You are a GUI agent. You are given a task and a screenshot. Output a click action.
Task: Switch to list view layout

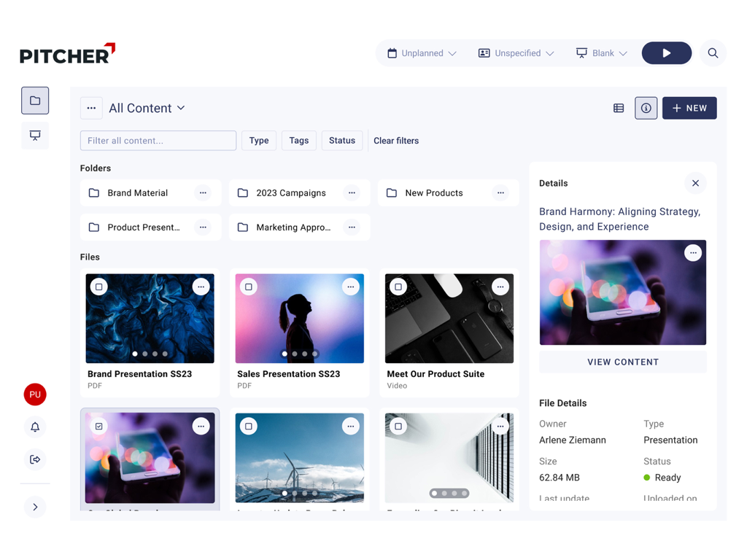pyautogui.click(x=619, y=108)
